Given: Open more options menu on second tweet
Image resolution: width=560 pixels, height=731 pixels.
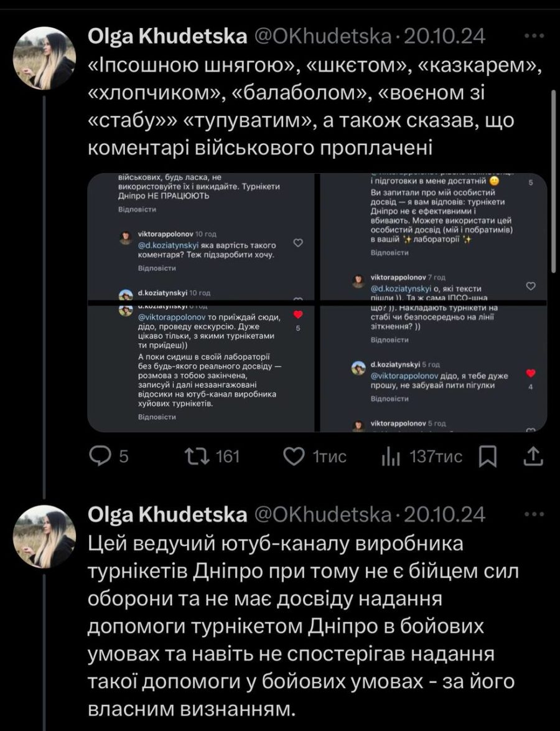Looking at the screenshot, I should pyautogui.click(x=534, y=514).
